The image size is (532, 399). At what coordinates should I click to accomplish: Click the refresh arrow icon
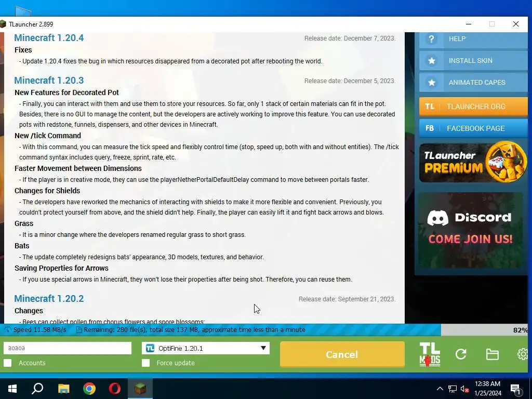coord(461,354)
